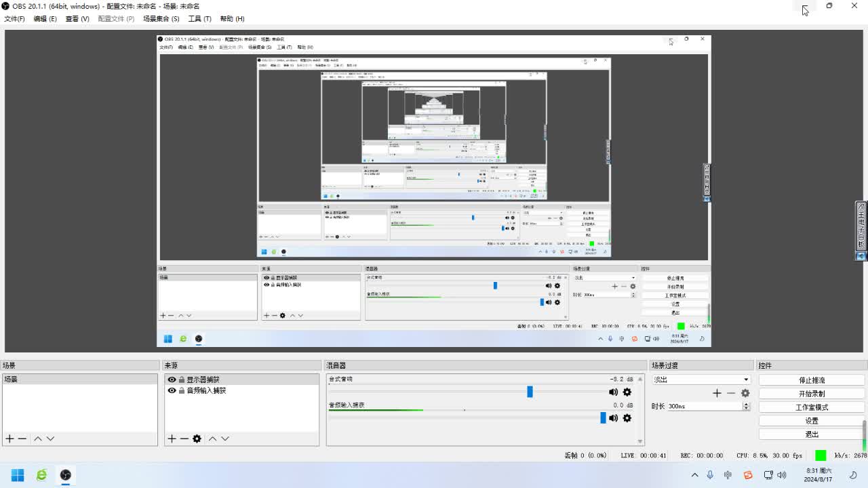Click the LIVE: 00:00:41 status text

(x=644, y=456)
